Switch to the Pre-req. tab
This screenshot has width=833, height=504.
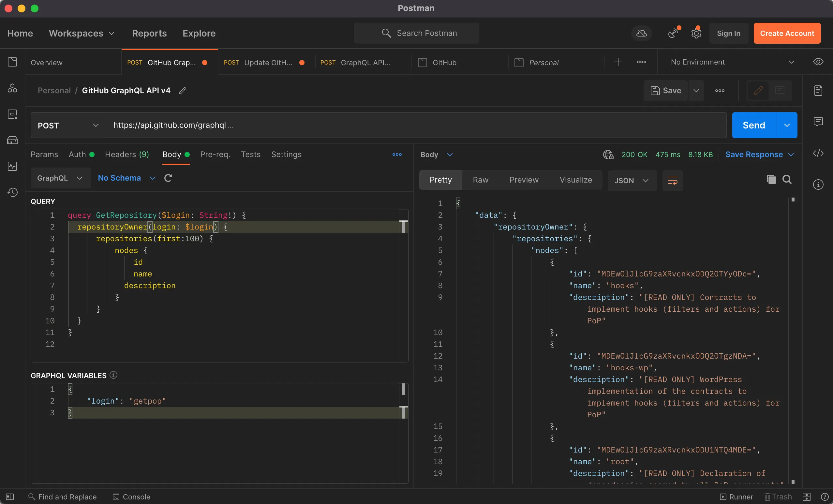pos(216,155)
